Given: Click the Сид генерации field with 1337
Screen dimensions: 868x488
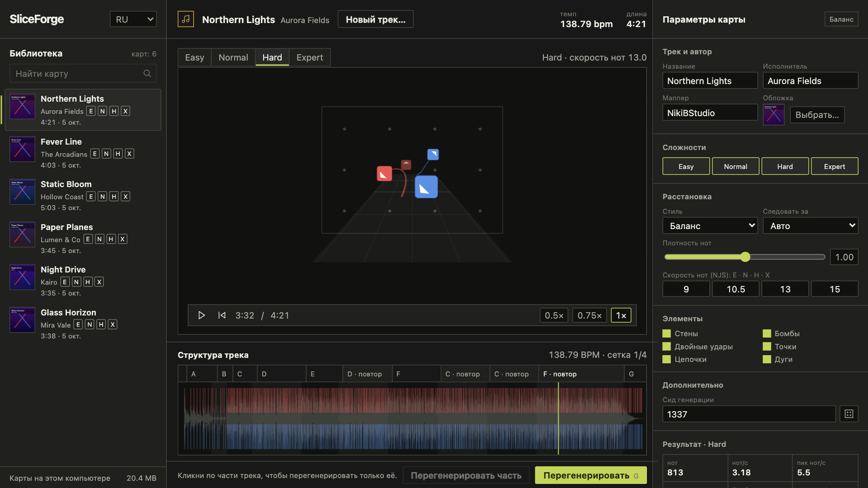Looking at the screenshot, I should 749,414.
